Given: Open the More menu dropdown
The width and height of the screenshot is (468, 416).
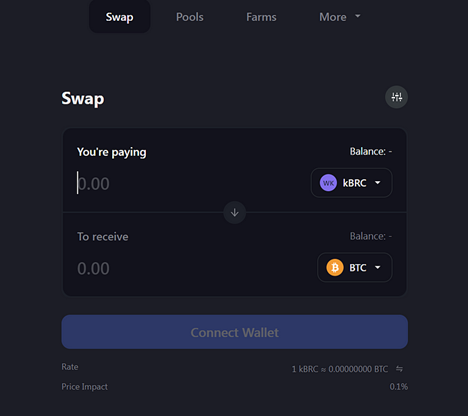Looking at the screenshot, I should coord(340,17).
